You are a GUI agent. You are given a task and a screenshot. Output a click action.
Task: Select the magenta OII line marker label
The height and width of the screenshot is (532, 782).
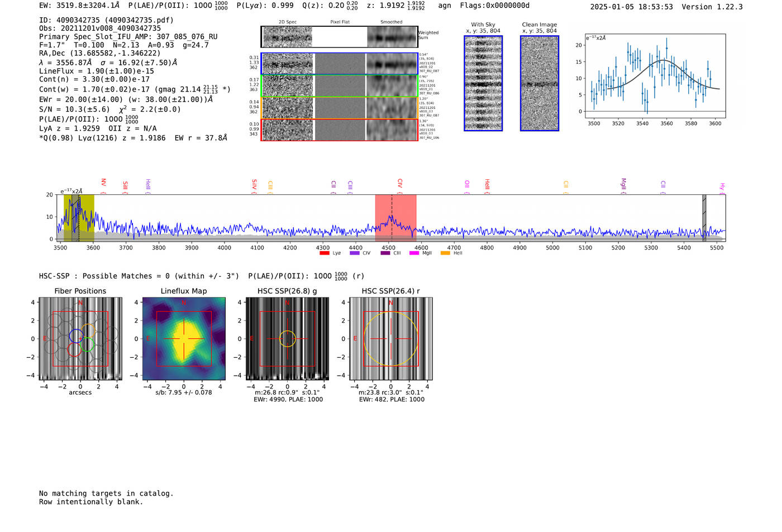tap(467, 185)
